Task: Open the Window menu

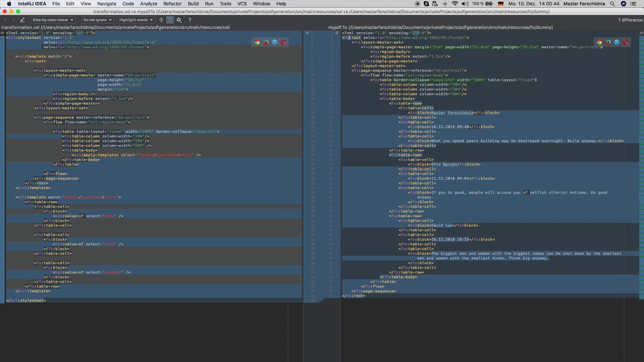Action: pyautogui.click(x=262, y=4)
